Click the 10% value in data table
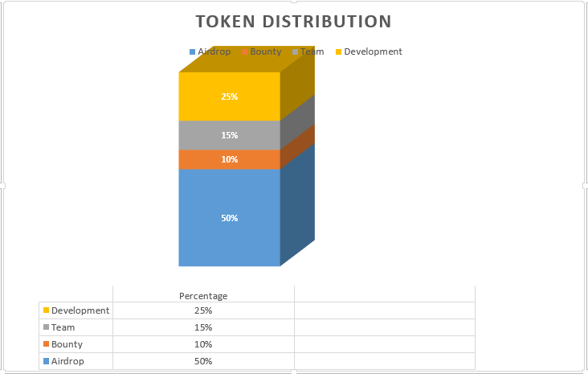 (x=203, y=344)
